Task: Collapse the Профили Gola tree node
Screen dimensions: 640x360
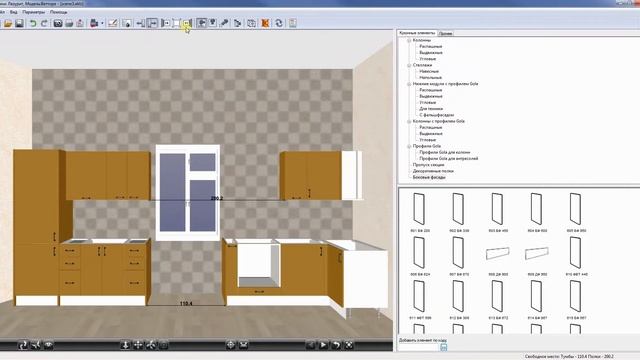Action: tap(409, 146)
